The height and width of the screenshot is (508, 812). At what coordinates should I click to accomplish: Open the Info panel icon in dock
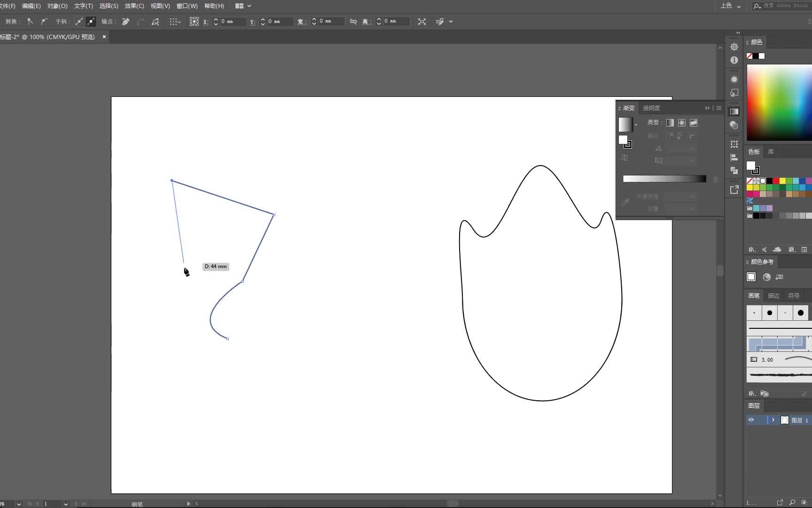tap(734, 60)
